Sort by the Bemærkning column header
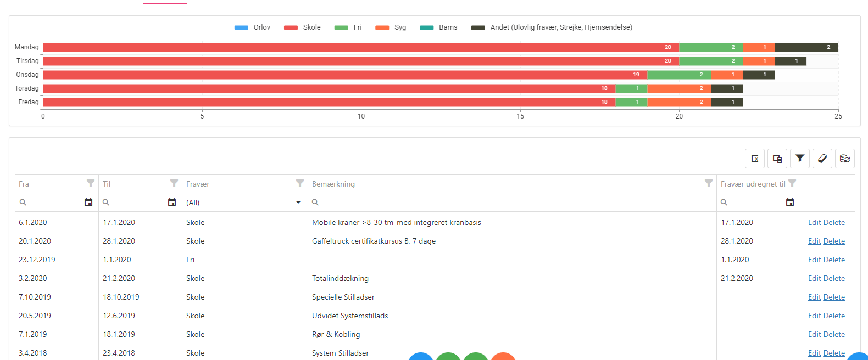 coord(333,184)
